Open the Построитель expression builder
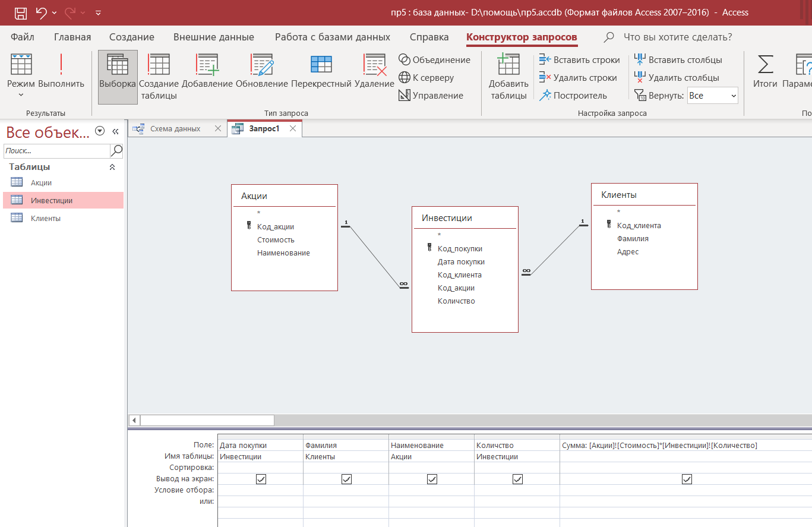The image size is (812, 527). point(573,95)
